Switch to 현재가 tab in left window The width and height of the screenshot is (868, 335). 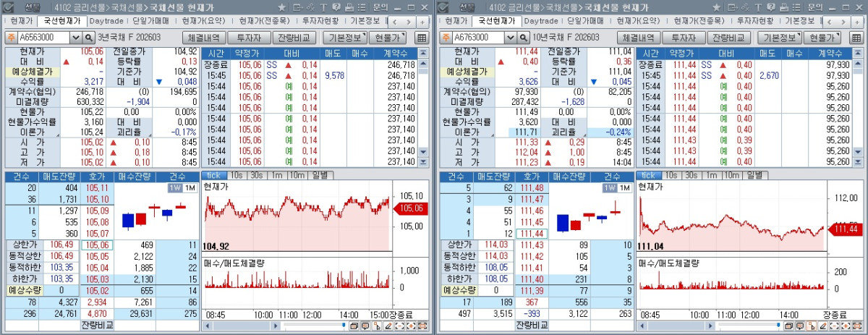[x=22, y=22]
